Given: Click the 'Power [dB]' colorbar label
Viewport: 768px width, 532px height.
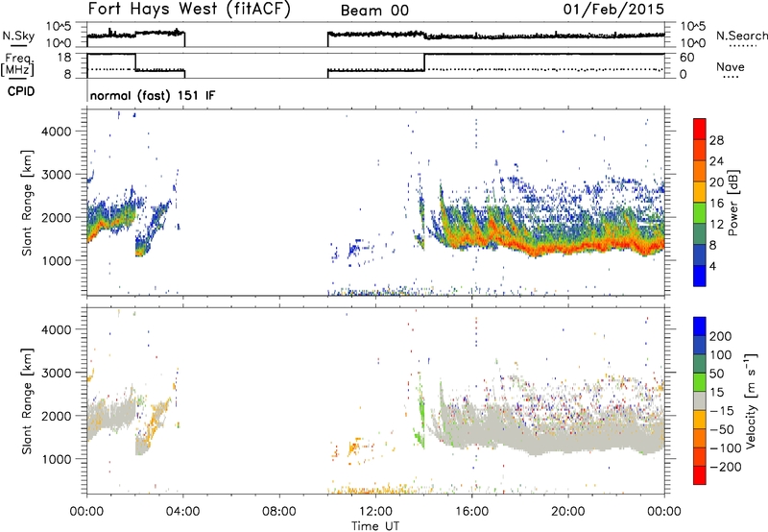Looking at the screenshot, I should pyautogui.click(x=732, y=203).
